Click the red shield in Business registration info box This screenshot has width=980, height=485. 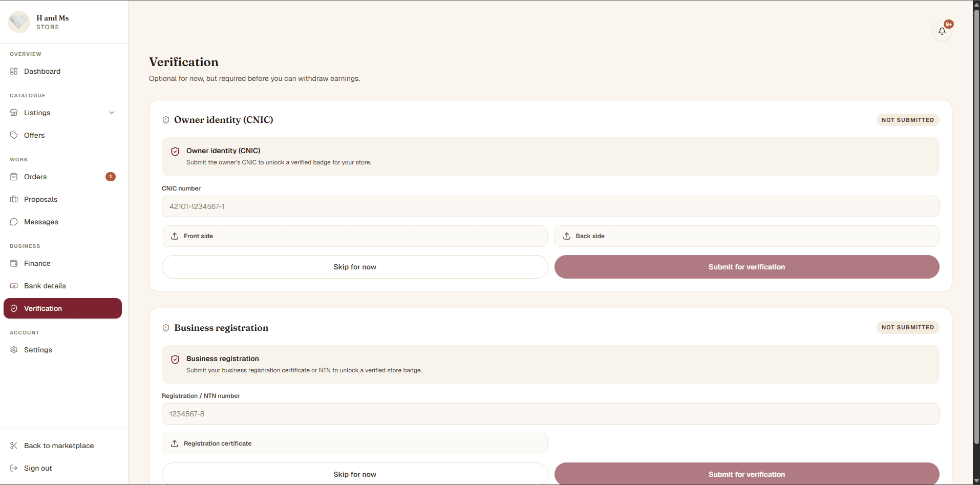pos(175,360)
